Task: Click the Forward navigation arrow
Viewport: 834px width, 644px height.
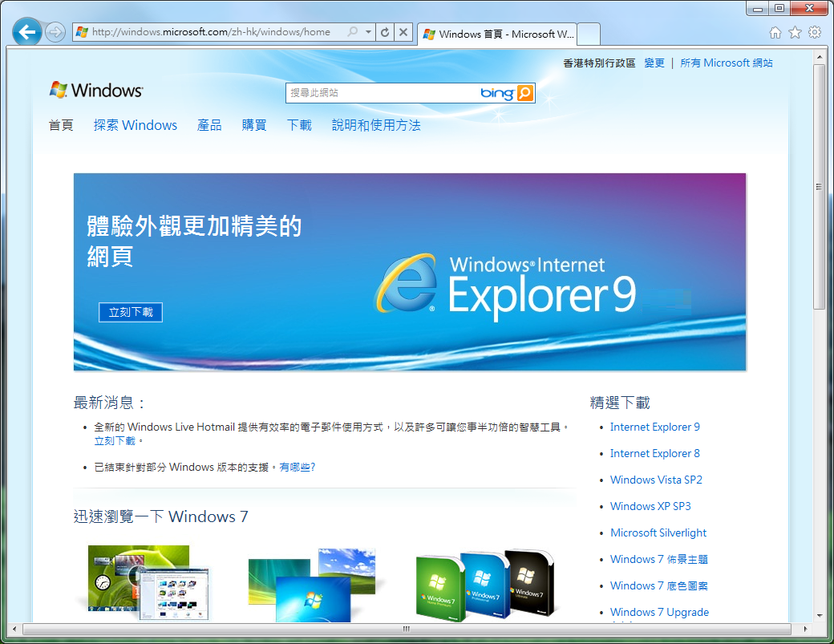Action: tap(55, 32)
